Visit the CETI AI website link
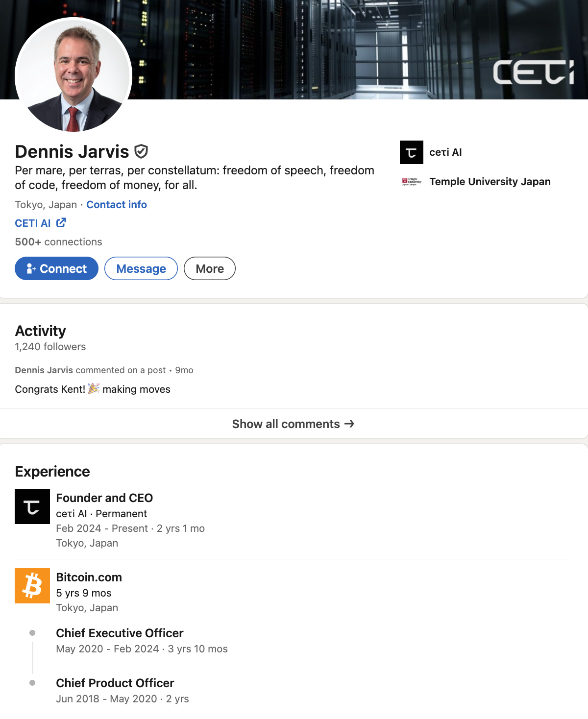Image resolution: width=588 pixels, height=719 pixels. [32, 223]
